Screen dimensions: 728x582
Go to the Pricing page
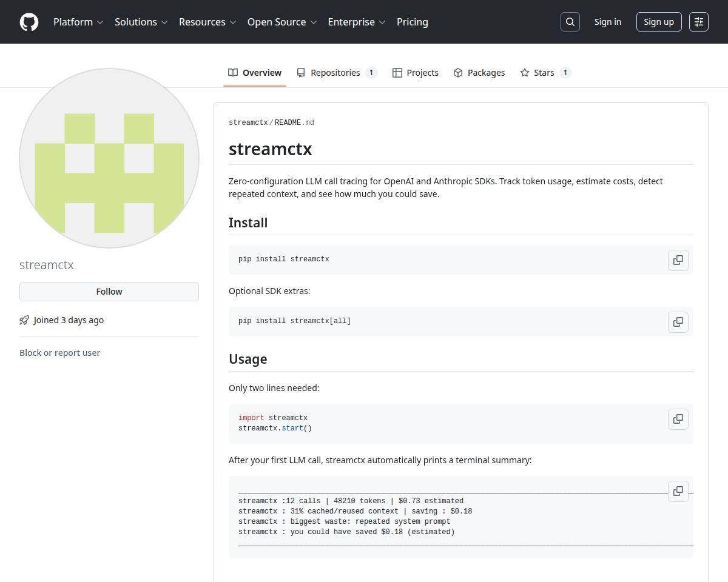click(413, 22)
